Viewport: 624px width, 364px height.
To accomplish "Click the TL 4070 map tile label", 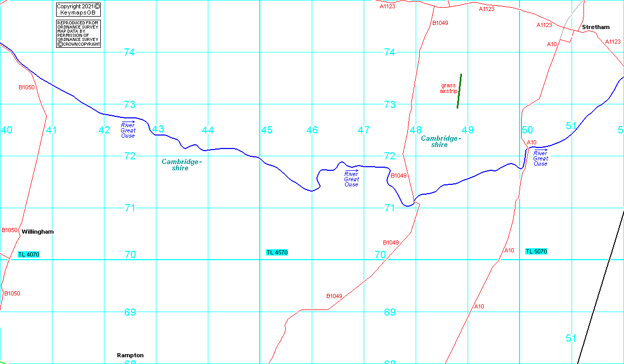I will click(28, 254).
